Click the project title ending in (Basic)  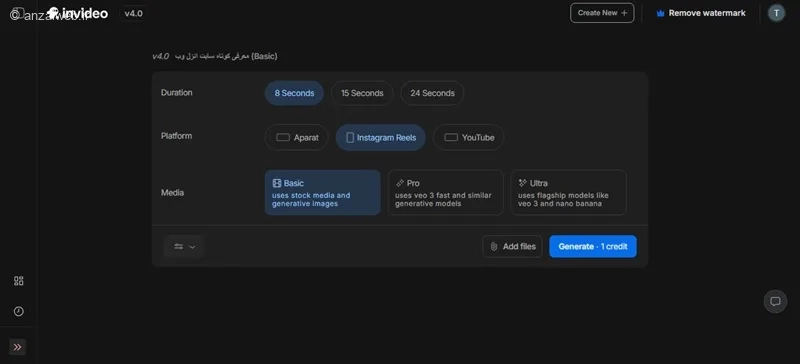[226, 56]
